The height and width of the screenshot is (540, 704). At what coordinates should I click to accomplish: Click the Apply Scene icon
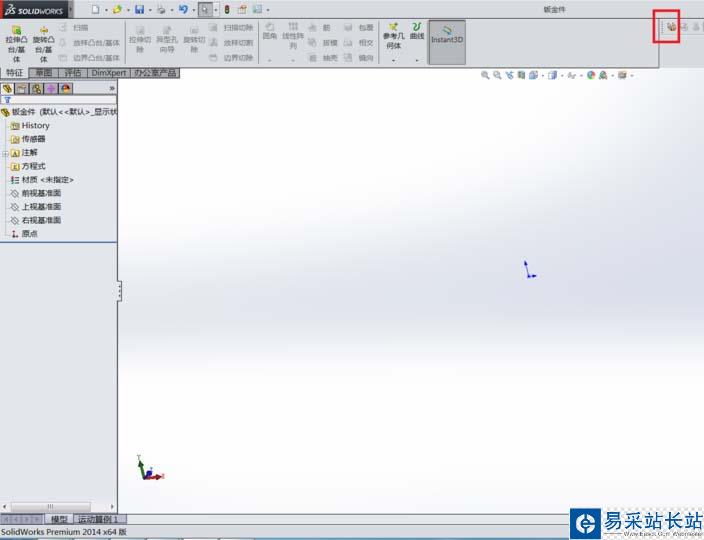(x=603, y=75)
